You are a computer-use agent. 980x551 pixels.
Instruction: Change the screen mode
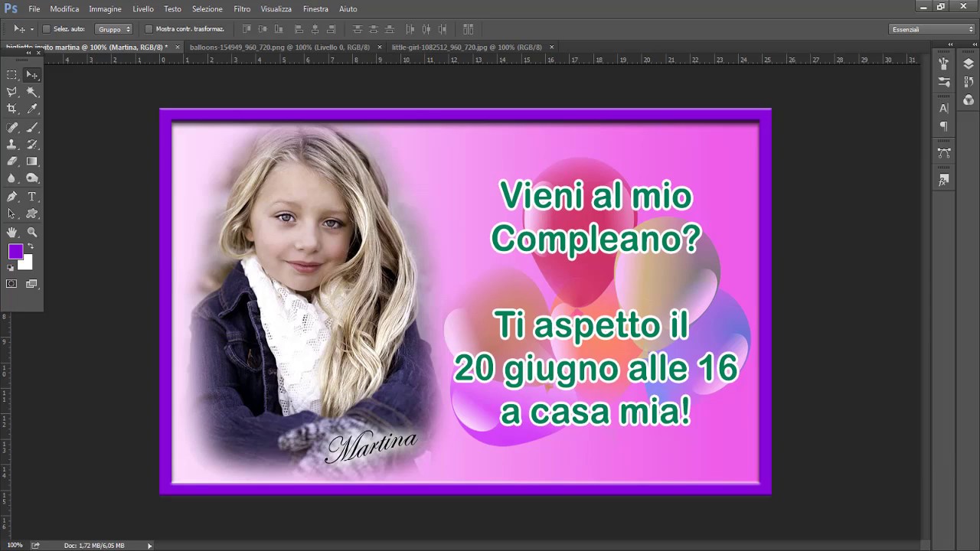click(x=31, y=284)
